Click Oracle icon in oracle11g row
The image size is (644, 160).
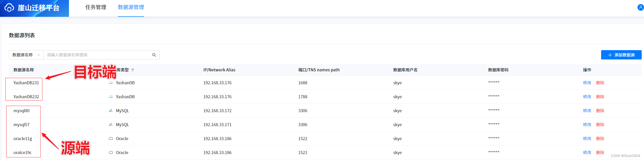[x=111, y=139]
